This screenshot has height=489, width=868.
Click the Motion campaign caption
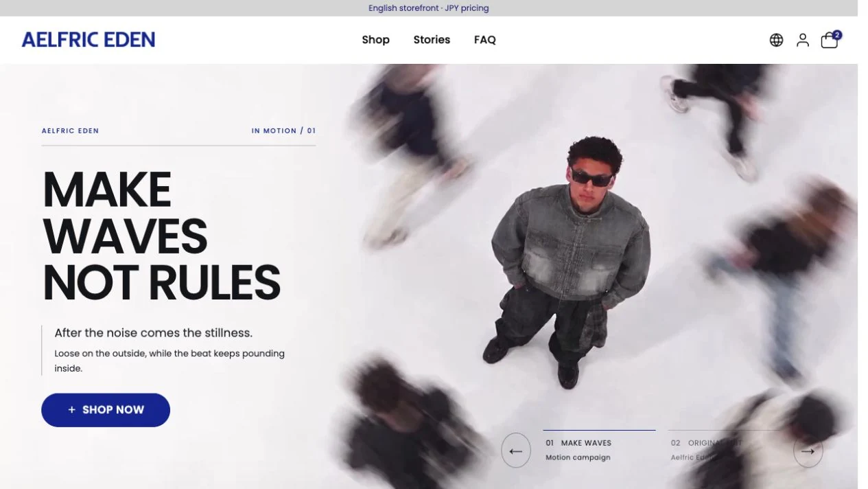578,457
